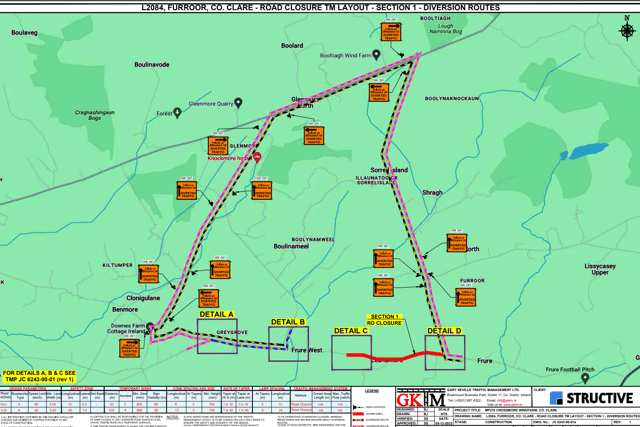Click the Frure West place name

307,350
